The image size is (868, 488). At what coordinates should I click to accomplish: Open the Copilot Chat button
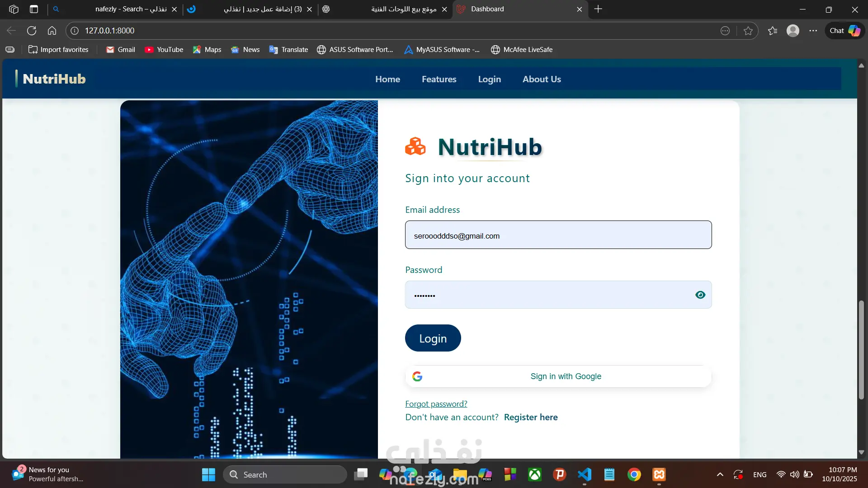tap(844, 31)
